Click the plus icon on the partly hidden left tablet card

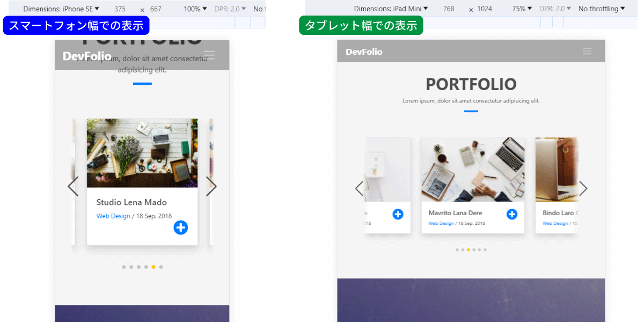[398, 214]
